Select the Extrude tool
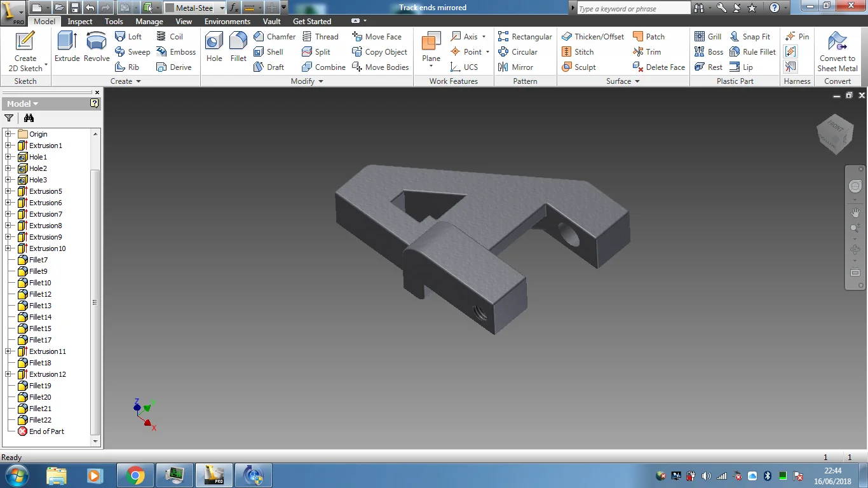 [67, 46]
